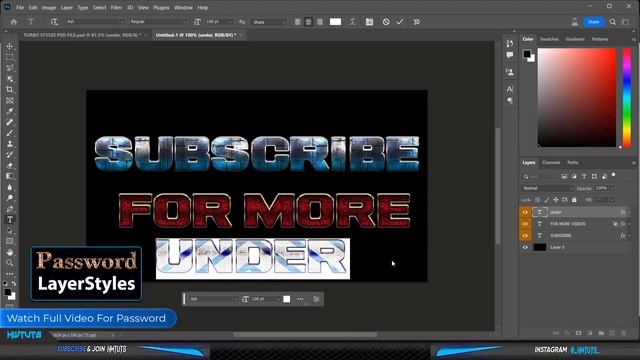Select the Dodge tool

pos(9,198)
